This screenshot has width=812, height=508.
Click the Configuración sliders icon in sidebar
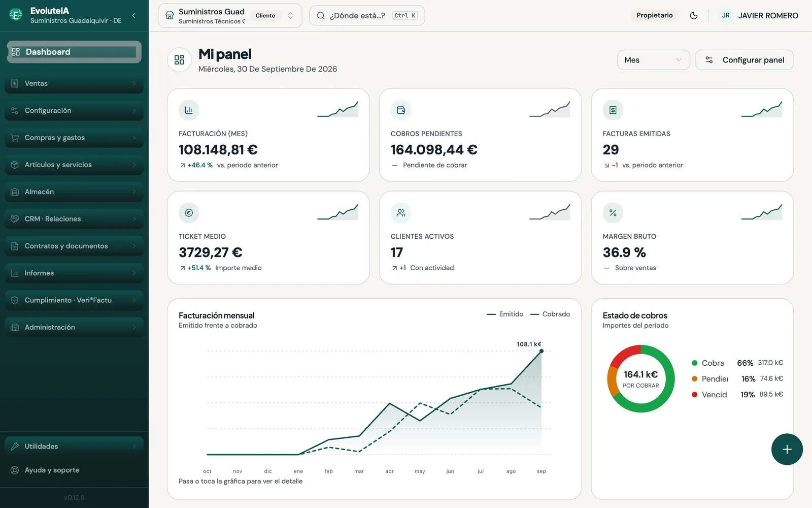click(15, 111)
